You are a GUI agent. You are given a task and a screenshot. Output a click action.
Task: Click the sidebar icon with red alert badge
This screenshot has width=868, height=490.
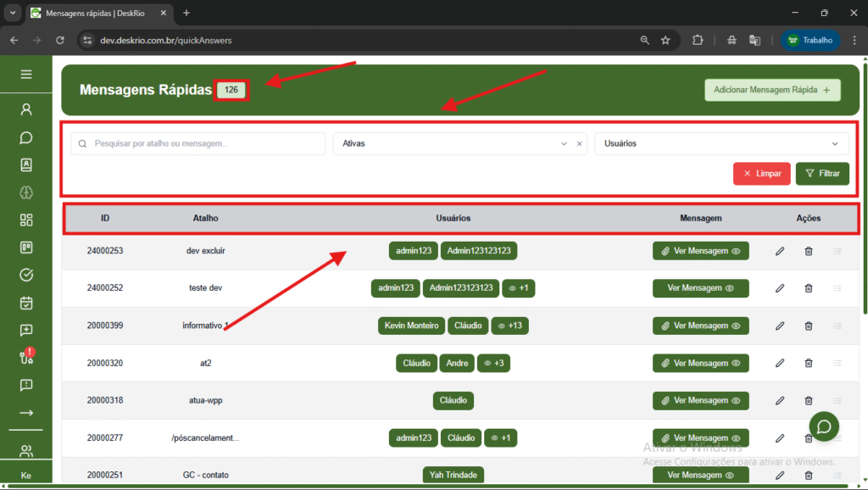[26, 357]
